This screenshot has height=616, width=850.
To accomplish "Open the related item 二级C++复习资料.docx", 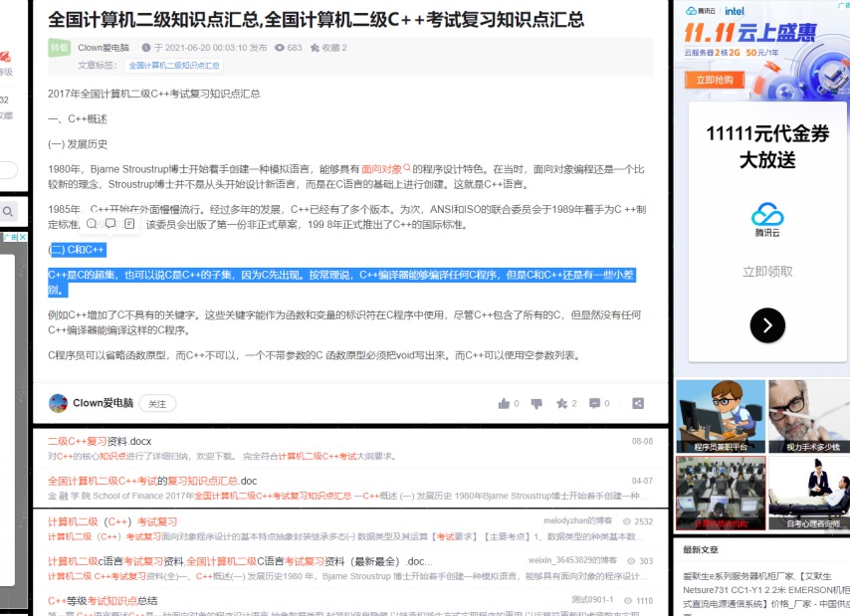I will click(100, 442).
